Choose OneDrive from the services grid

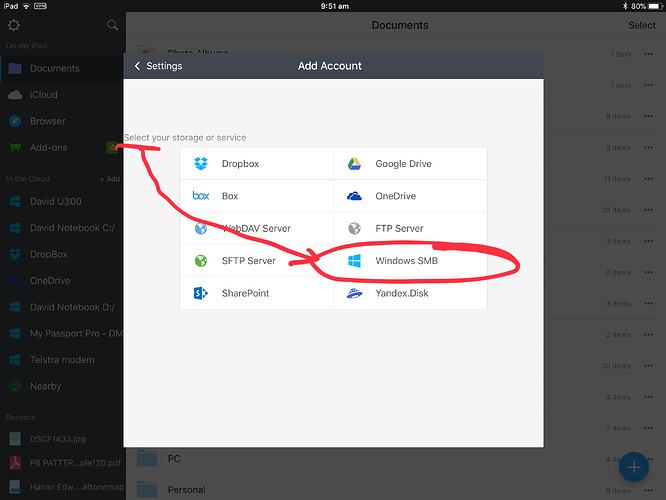410,196
